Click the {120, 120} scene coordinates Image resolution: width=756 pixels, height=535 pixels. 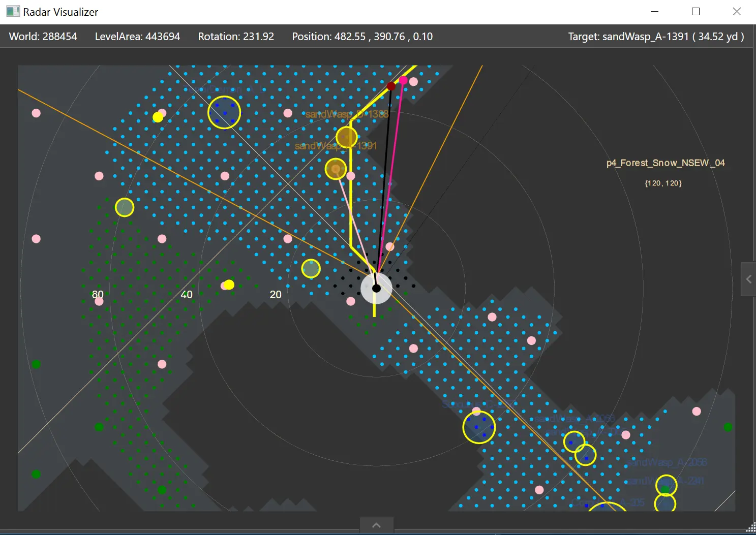point(663,183)
